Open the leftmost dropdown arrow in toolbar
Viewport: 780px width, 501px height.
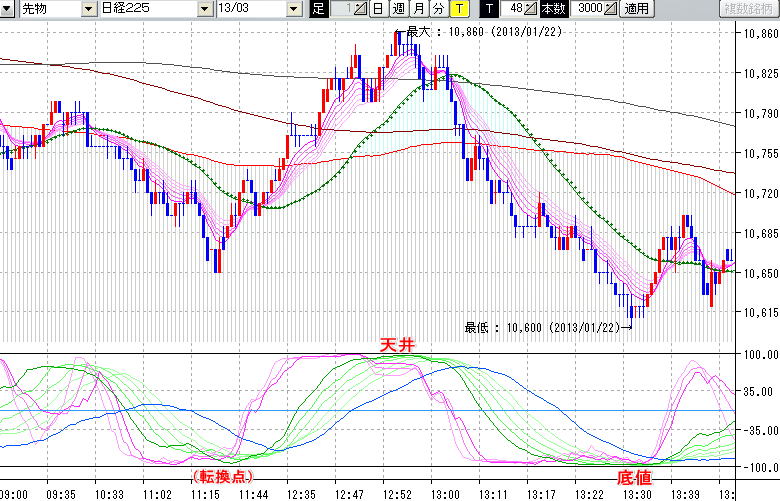coord(9,9)
